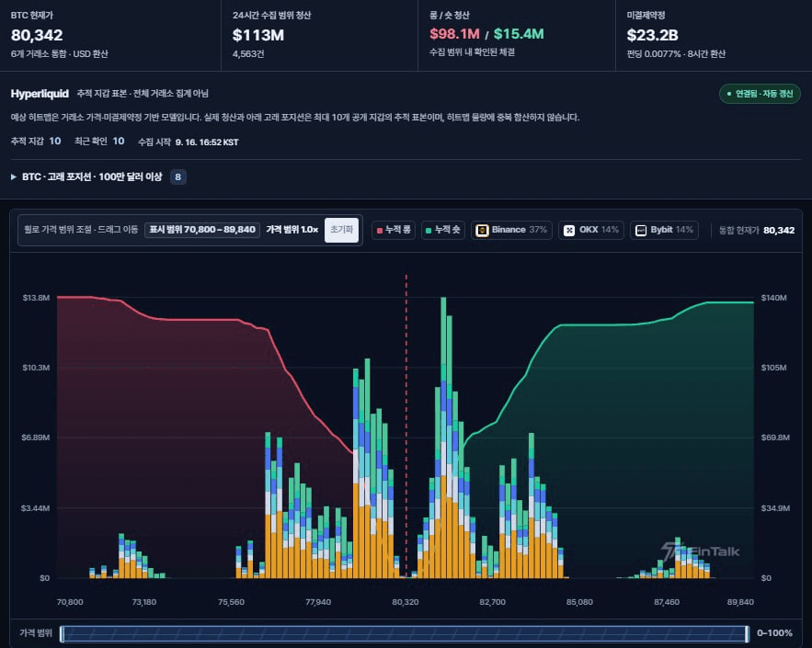Click the 82,700 x-axis price label
Screen dimensions: 812x648
point(492,602)
